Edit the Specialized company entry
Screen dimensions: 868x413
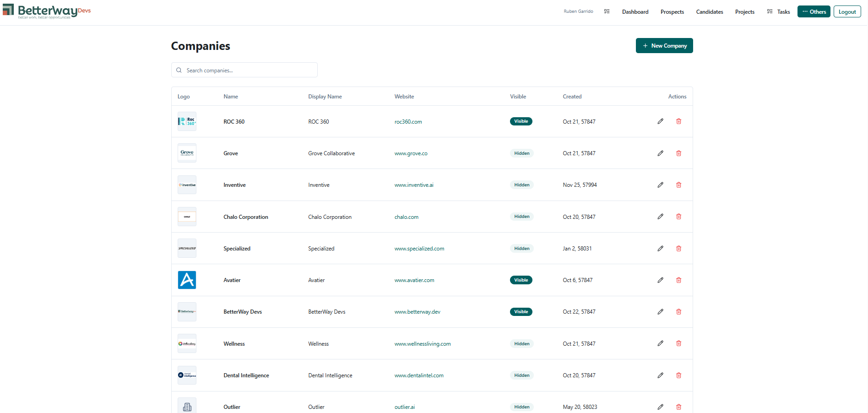click(x=661, y=248)
